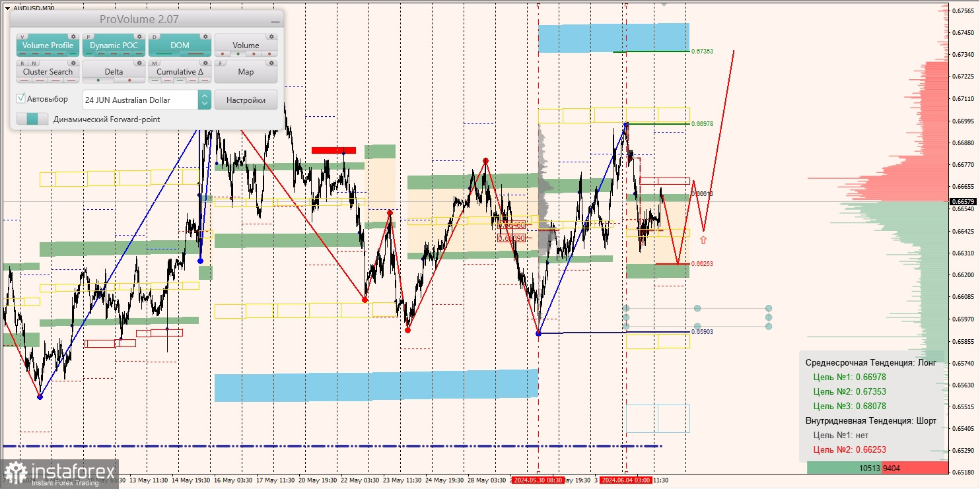980x489 pixels.
Task: Open Volume Profile gear settings
Action: click(73, 36)
